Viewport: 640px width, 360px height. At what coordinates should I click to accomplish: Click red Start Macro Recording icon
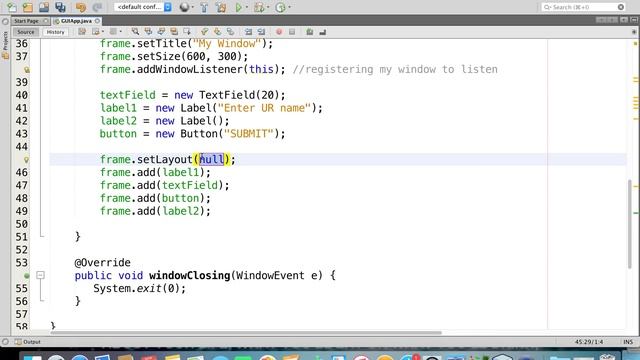tap(279, 32)
